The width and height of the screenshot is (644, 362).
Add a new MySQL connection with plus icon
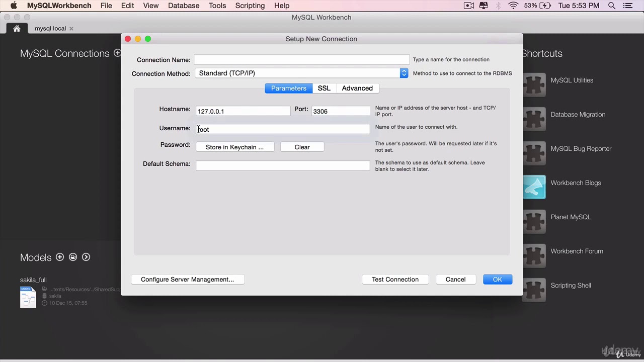[117, 53]
